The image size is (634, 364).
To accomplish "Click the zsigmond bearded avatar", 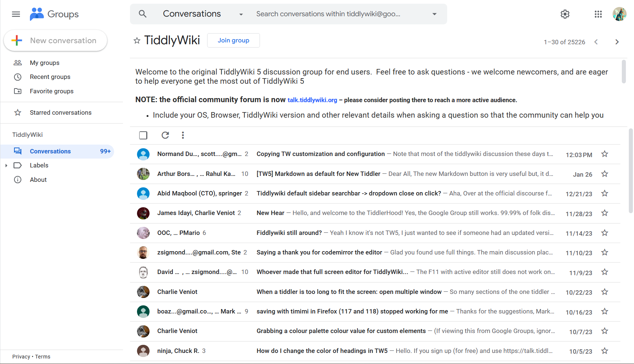I will (143, 253).
